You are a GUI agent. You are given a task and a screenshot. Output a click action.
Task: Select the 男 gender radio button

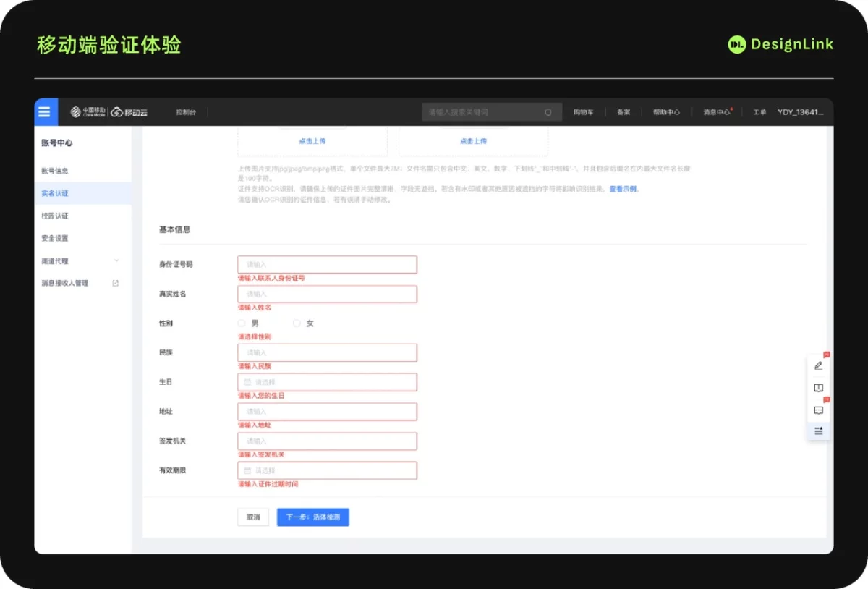point(242,323)
